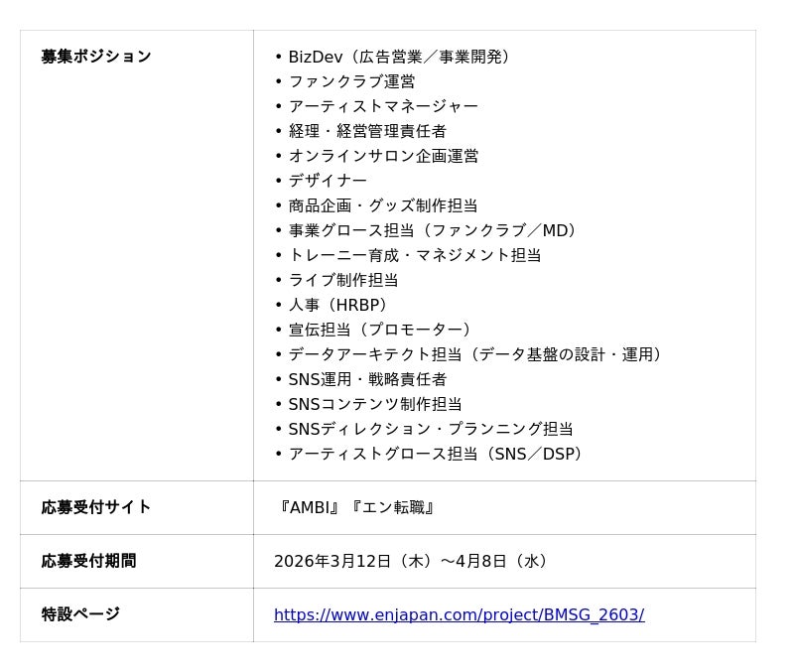
Task: Click the 特設ページ row header
Action: click(x=80, y=614)
